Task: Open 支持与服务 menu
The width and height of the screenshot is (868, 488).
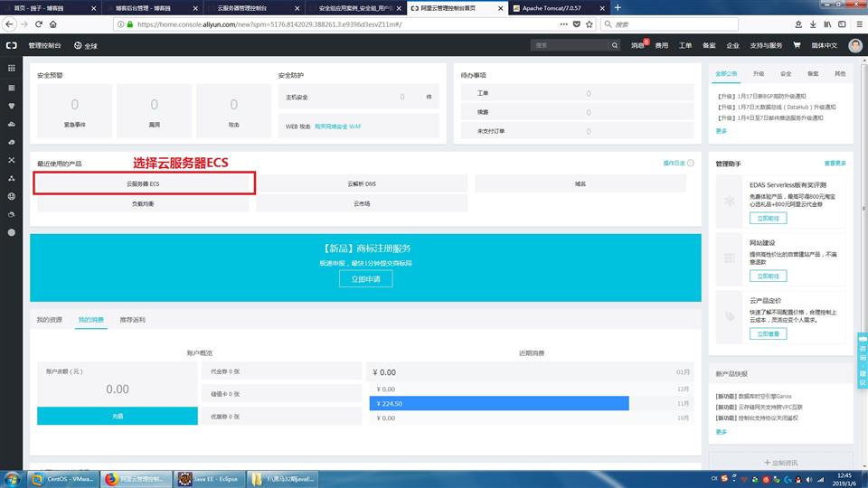Action: (766, 45)
